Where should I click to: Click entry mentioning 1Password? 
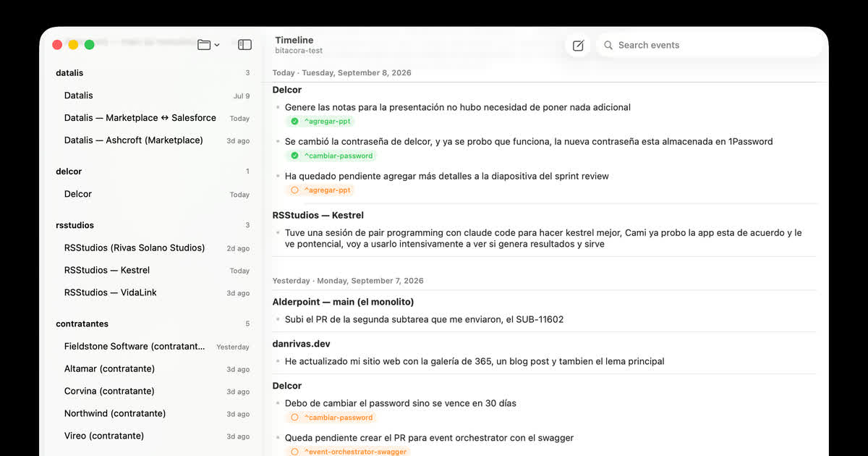(529, 142)
